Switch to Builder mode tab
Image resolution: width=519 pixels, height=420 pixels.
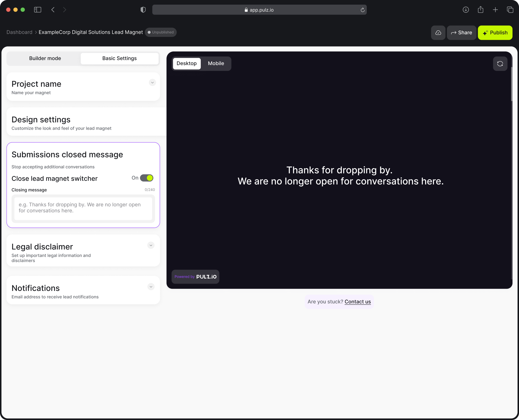45,58
